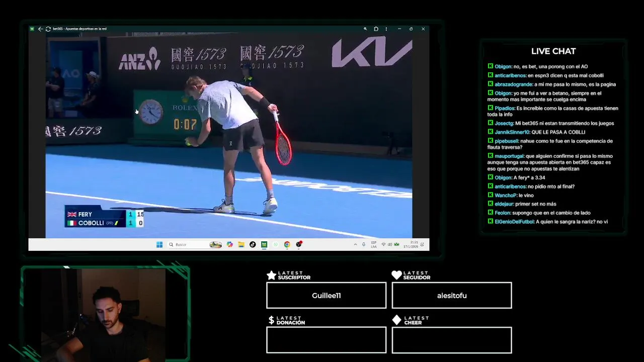Click chat user Josectg
Viewport: 644px width, 362px height.
point(504,123)
